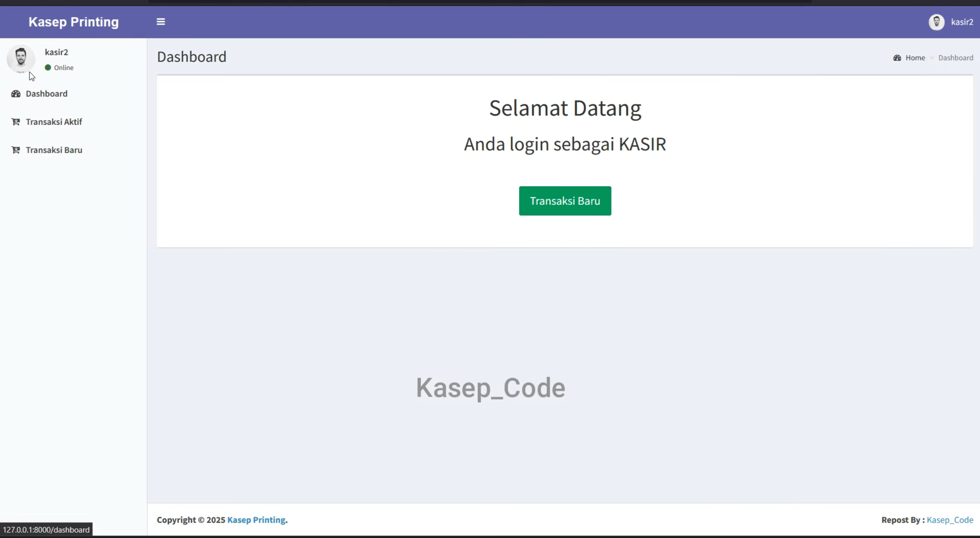Click the cart icon beside Transaksi Baru

pos(16,150)
